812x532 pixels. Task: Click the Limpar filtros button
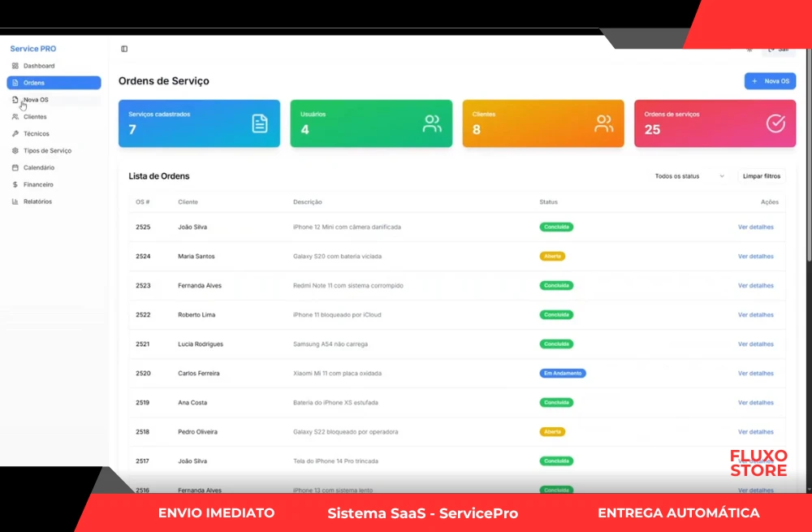click(761, 176)
